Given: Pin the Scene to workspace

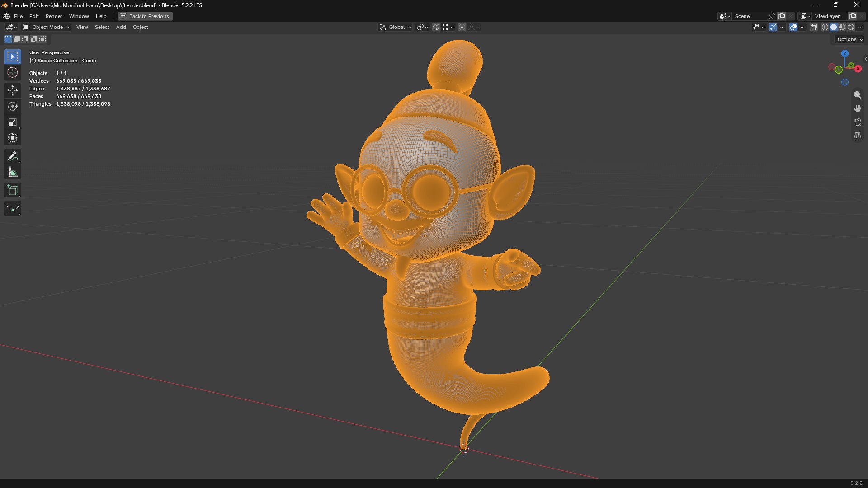Looking at the screenshot, I should click(x=772, y=16).
